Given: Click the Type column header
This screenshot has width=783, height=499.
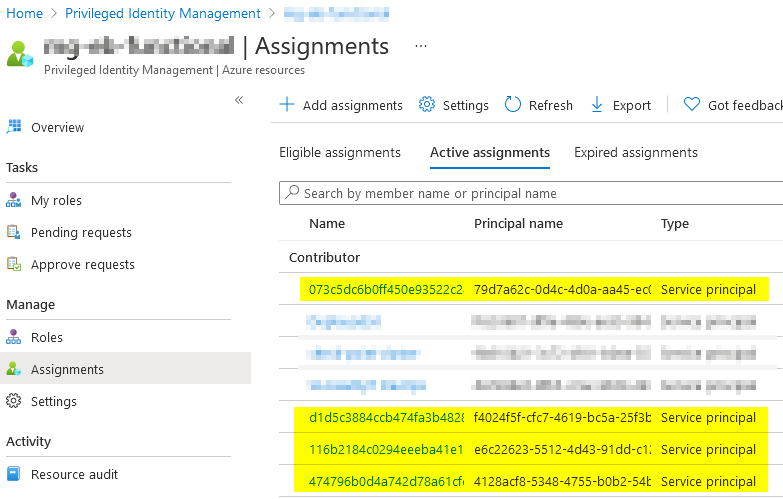Looking at the screenshot, I should point(675,224).
